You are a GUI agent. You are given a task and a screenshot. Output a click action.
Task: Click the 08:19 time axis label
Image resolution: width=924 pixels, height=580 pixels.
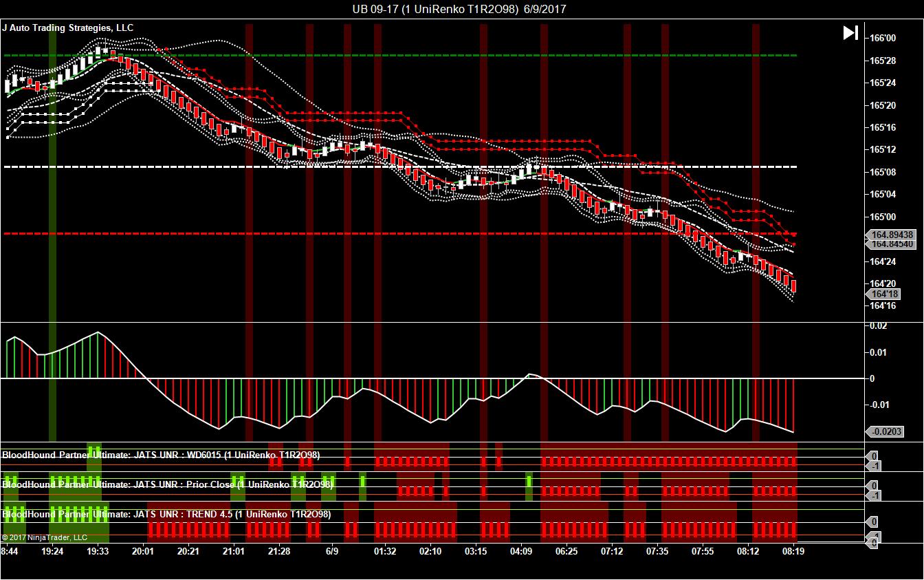click(793, 551)
